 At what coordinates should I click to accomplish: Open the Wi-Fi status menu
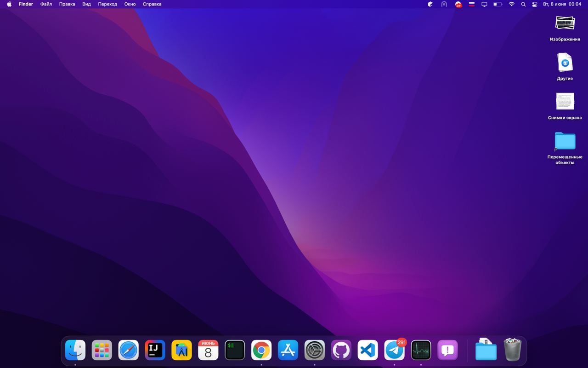511,4
